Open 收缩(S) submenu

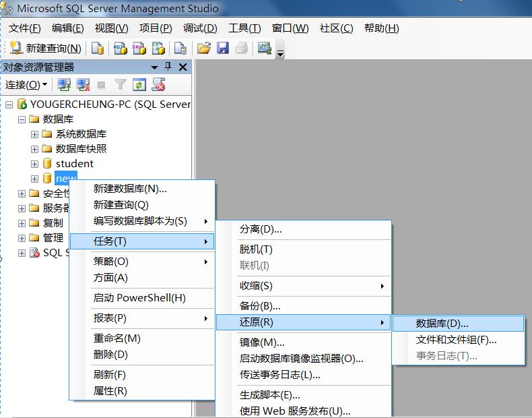(304, 286)
